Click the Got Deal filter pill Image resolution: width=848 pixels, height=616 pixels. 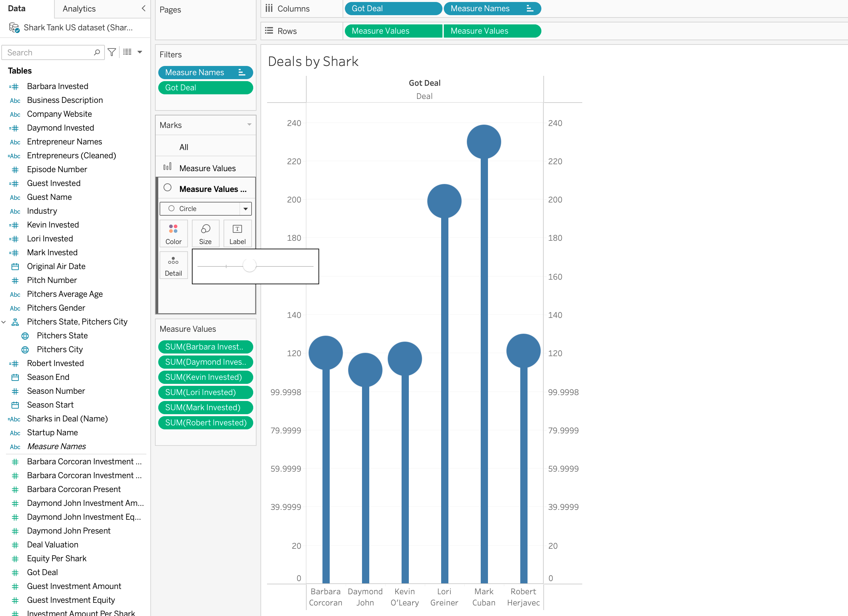205,87
